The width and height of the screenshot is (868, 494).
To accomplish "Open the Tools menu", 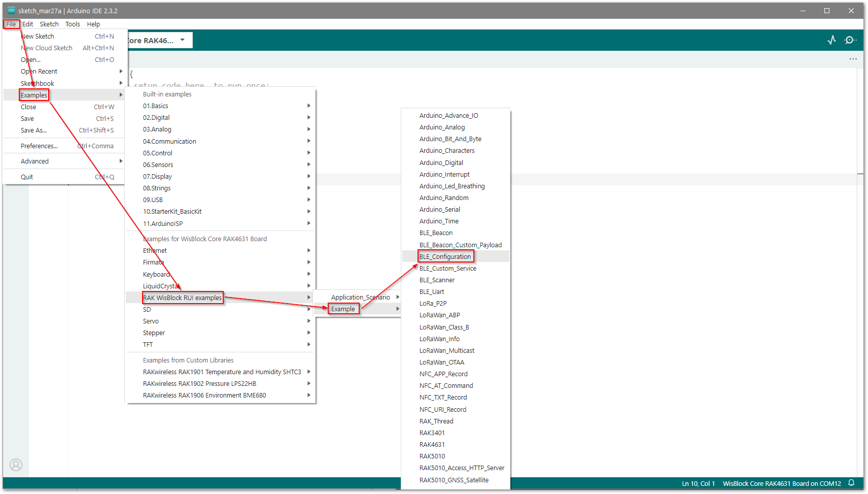I will coord(73,24).
